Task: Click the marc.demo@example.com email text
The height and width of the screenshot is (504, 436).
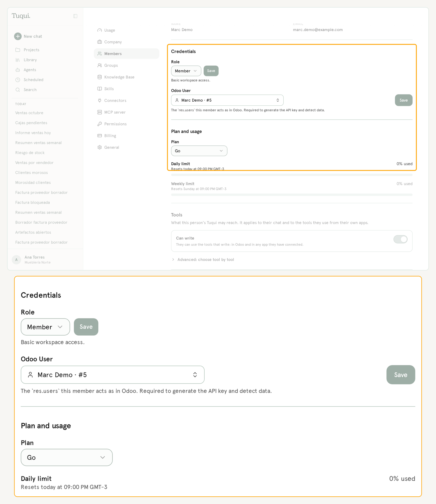Action: (x=318, y=30)
